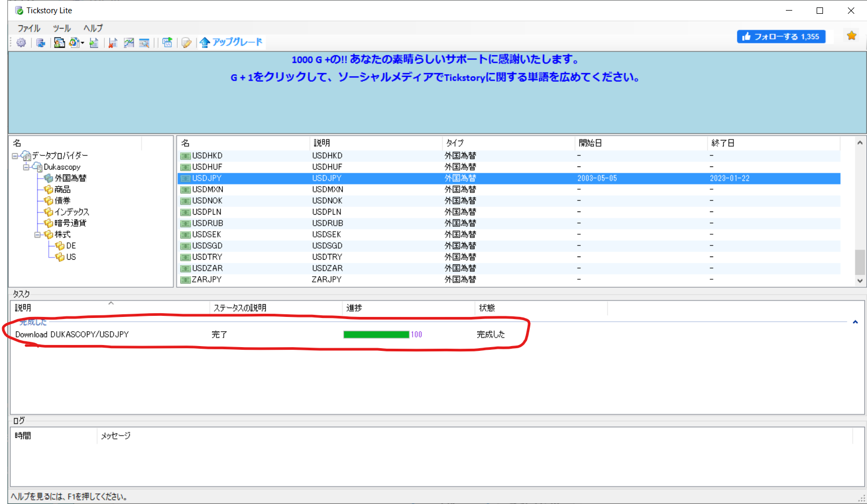The image size is (867, 504).
Task: Collapse the 株式 tree node
Action: pos(37,235)
